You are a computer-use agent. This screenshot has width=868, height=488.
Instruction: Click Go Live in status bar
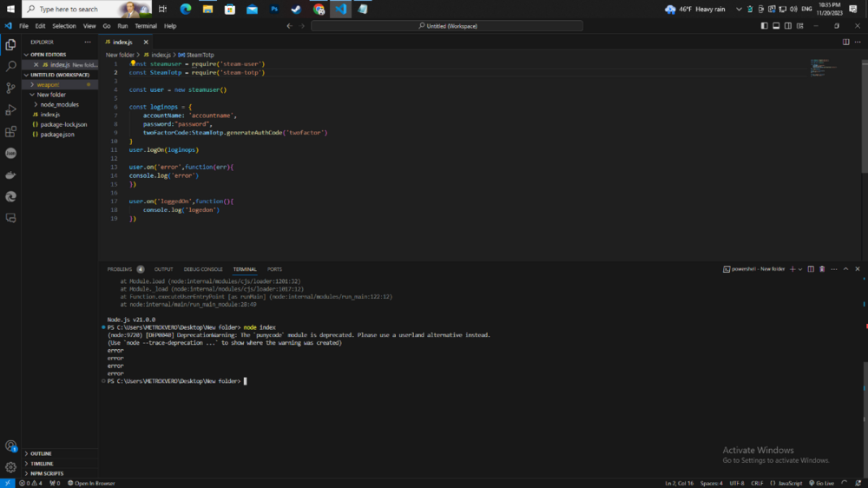coord(821,483)
